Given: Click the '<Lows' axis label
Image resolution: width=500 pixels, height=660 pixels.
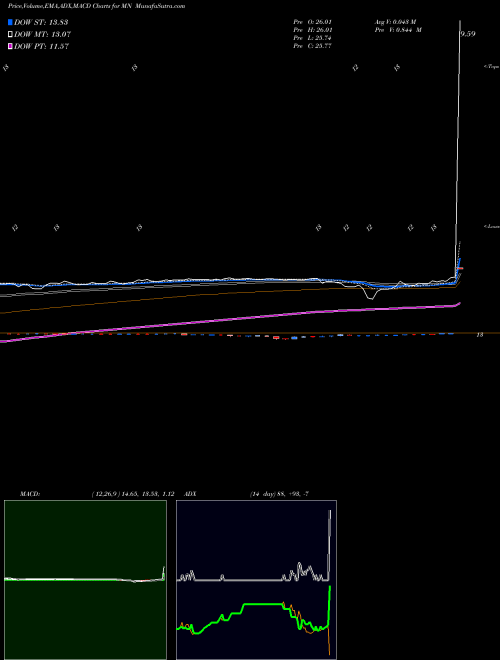Looking at the screenshot, I should pos(492,226).
